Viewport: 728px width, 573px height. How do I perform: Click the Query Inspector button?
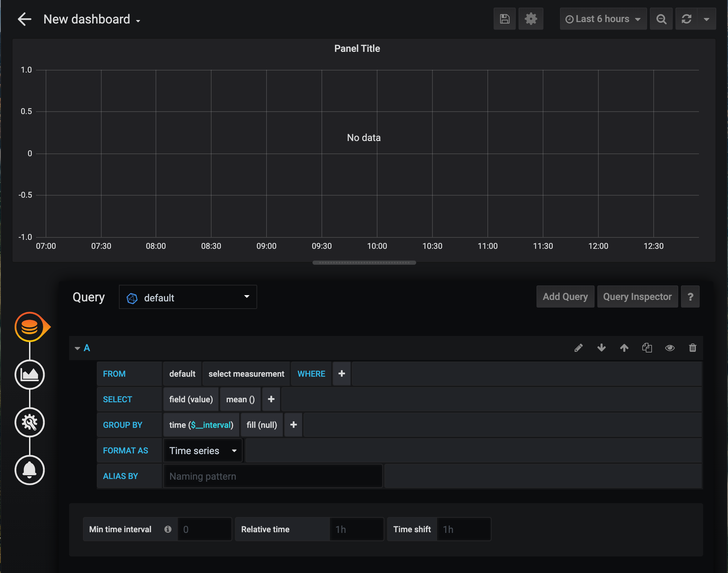tap(637, 297)
